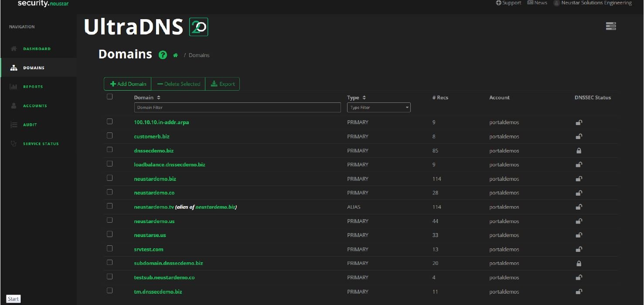Click the user avatar next to Neustar Solutions Engineering
The width and height of the screenshot is (644, 305).
point(556,3)
